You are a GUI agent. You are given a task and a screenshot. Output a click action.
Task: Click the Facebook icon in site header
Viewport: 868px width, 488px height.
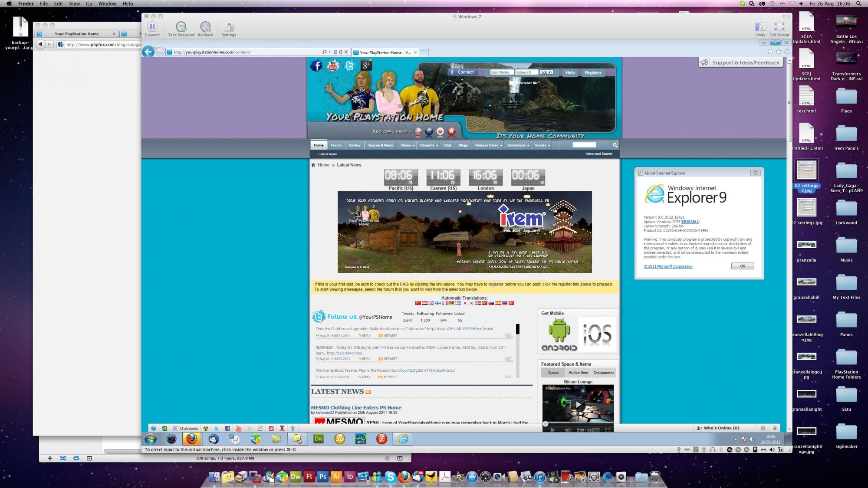(316, 66)
